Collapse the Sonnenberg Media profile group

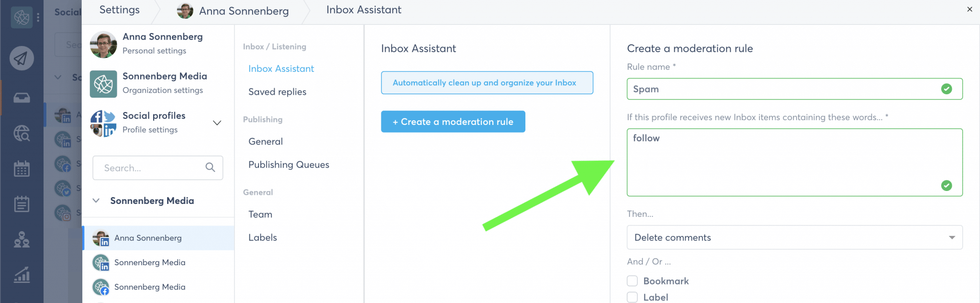click(x=96, y=201)
